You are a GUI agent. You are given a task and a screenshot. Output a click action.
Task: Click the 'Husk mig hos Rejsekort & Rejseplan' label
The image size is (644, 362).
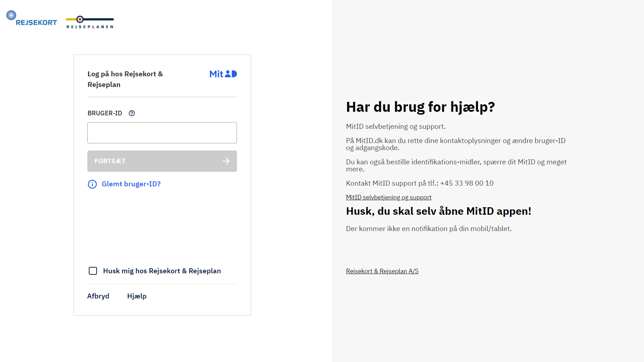[162, 271]
